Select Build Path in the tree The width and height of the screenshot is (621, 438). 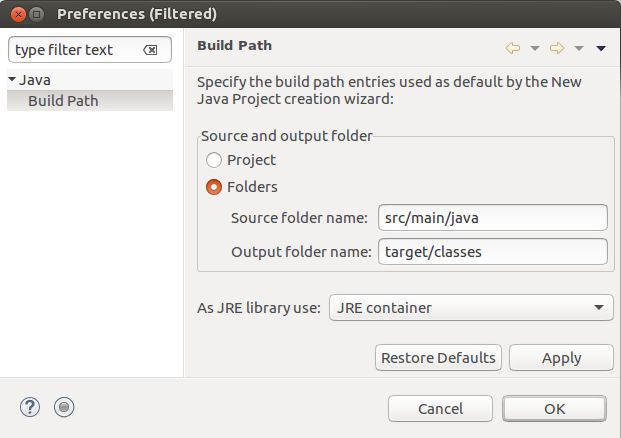(63, 101)
